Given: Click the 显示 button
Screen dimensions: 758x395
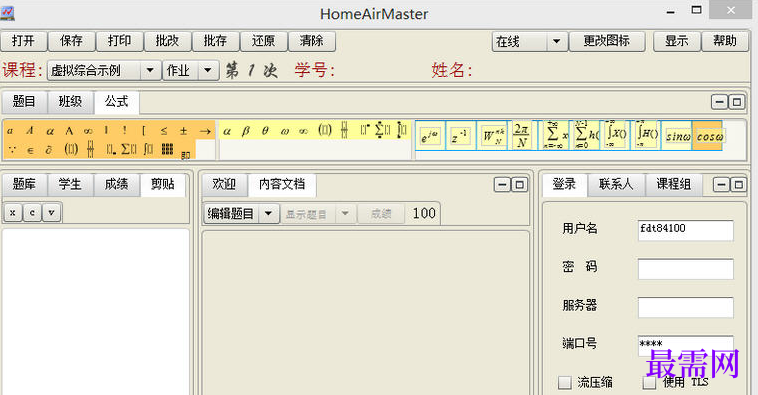Looking at the screenshot, I should tap(677, 41).
